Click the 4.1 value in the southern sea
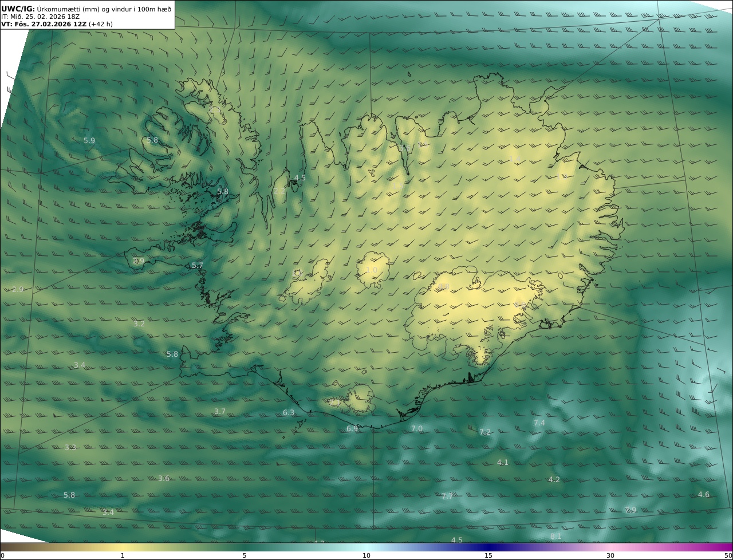This screenshot has height=560, width=733. (503, 463)
